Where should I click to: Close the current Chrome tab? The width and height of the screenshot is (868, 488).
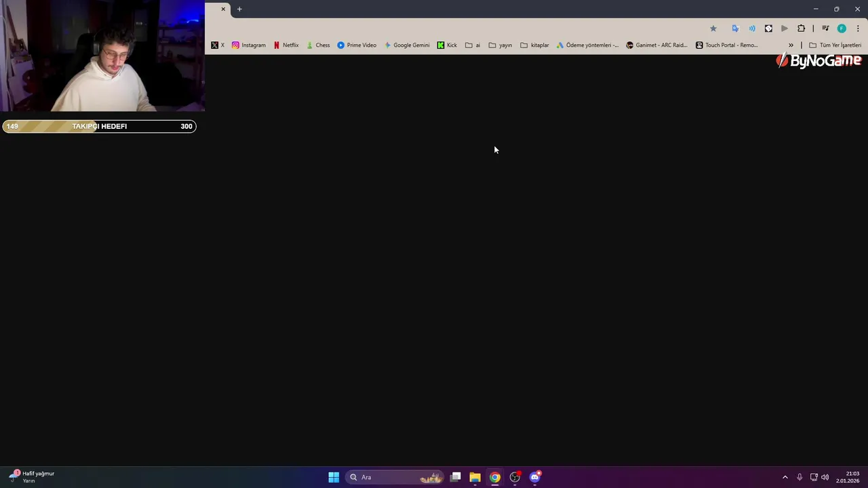(223, 9)
